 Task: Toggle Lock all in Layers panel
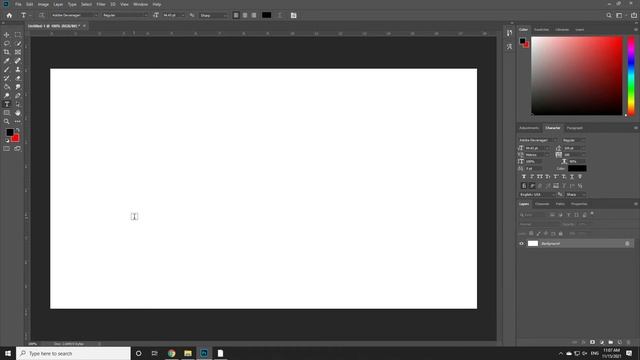[x=560, y=233]
